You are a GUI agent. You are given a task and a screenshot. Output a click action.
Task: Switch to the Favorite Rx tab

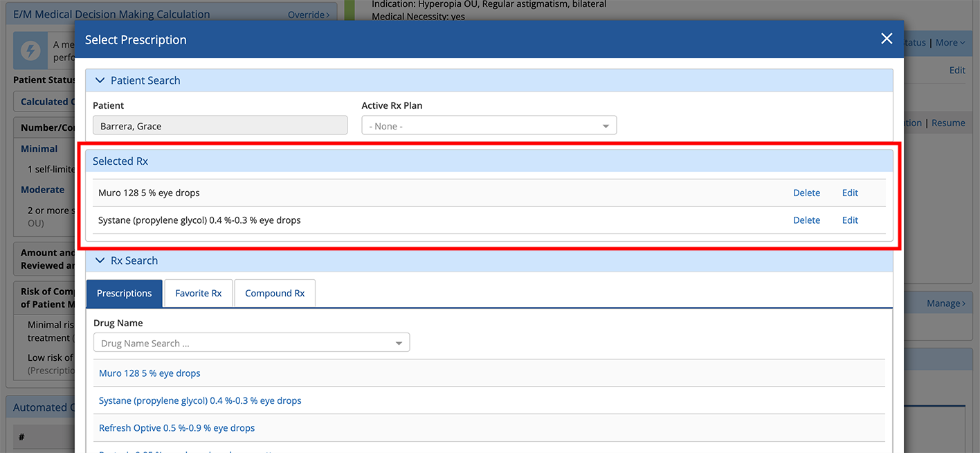tap(198, 293)
